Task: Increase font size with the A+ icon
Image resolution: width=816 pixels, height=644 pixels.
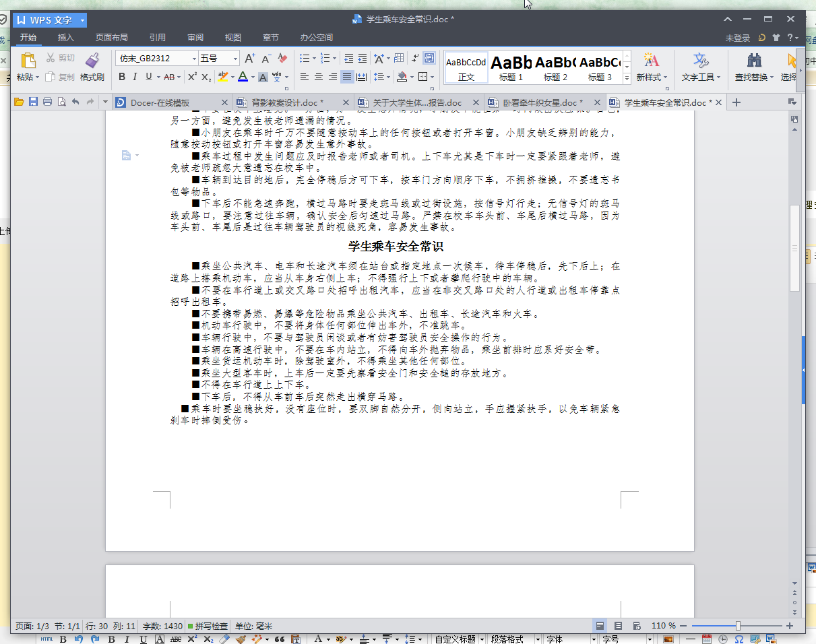Action: point(249,59)
